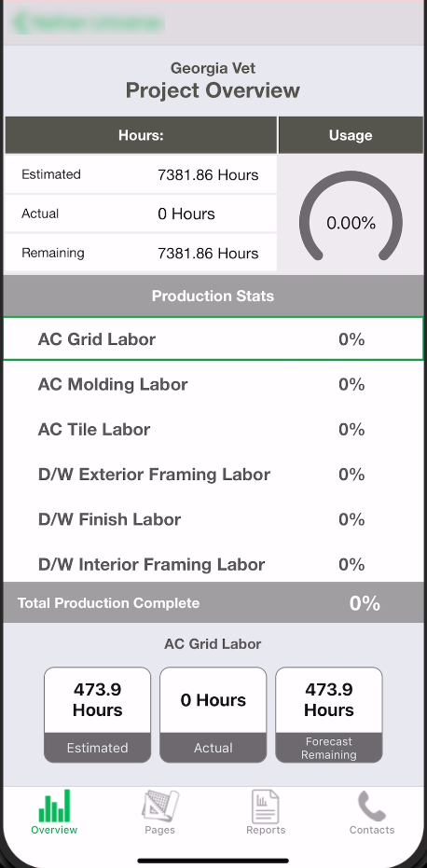427x868 pixels.
Task: Tap the Total Production Complete bar
Action: point(213,603)
